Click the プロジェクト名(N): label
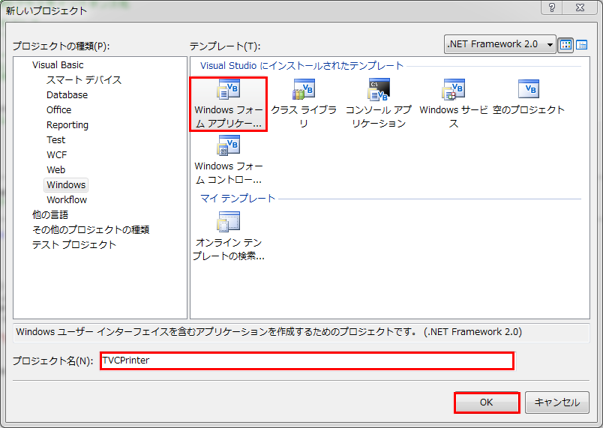 [x=53, y=361]
